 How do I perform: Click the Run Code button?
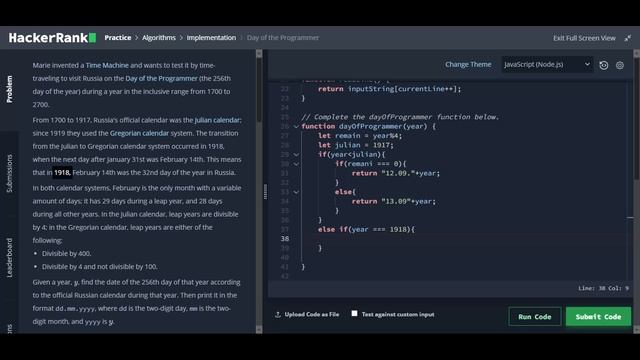coord(535,317)
